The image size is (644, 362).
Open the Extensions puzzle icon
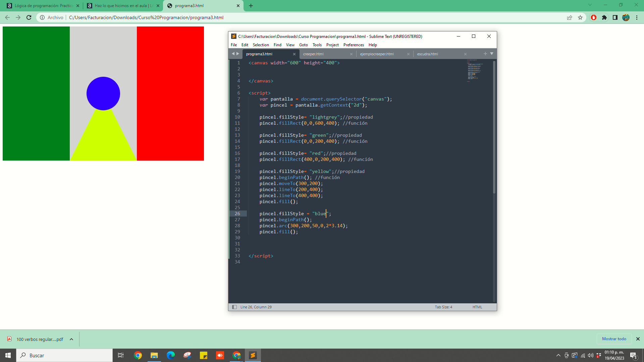click(604, 17)
